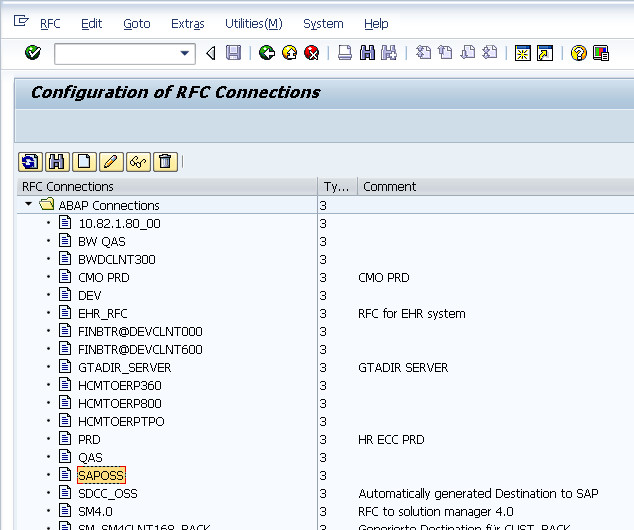The image size is (634, 530).
Task: Open the Help menu
Action: pyautogui.click(x=376, y=24)
